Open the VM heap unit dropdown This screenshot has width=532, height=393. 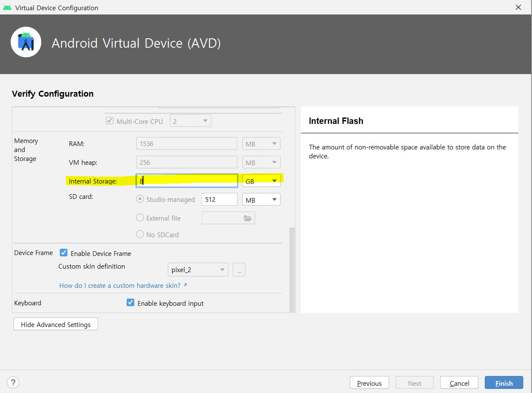[261, 162]
